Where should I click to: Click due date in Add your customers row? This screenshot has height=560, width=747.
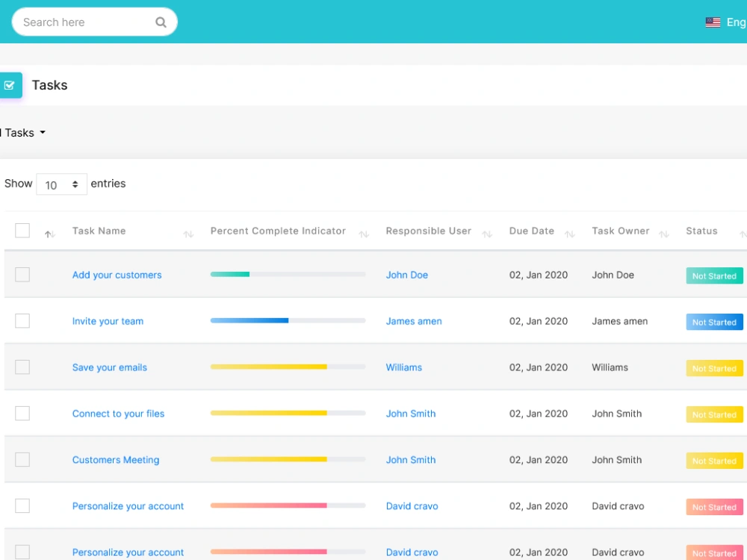coord(539,275)
